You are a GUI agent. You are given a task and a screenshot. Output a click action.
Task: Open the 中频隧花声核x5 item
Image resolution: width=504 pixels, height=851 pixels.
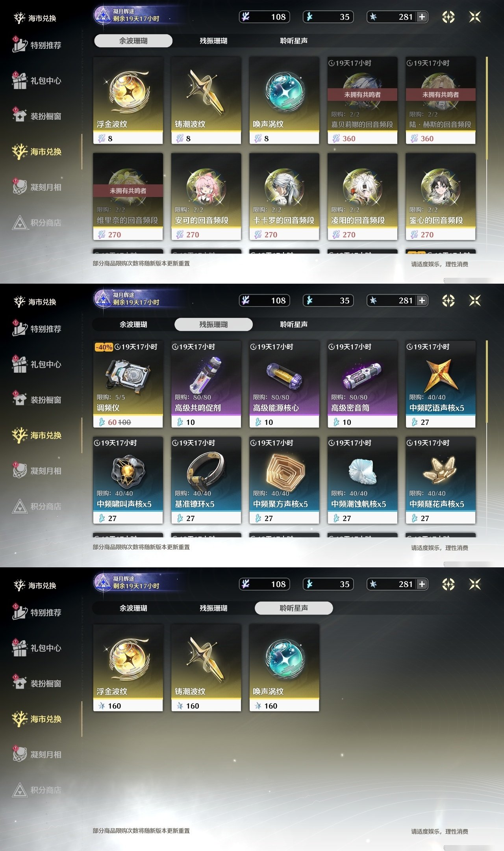pyautogui.click(x=441, y=480)
